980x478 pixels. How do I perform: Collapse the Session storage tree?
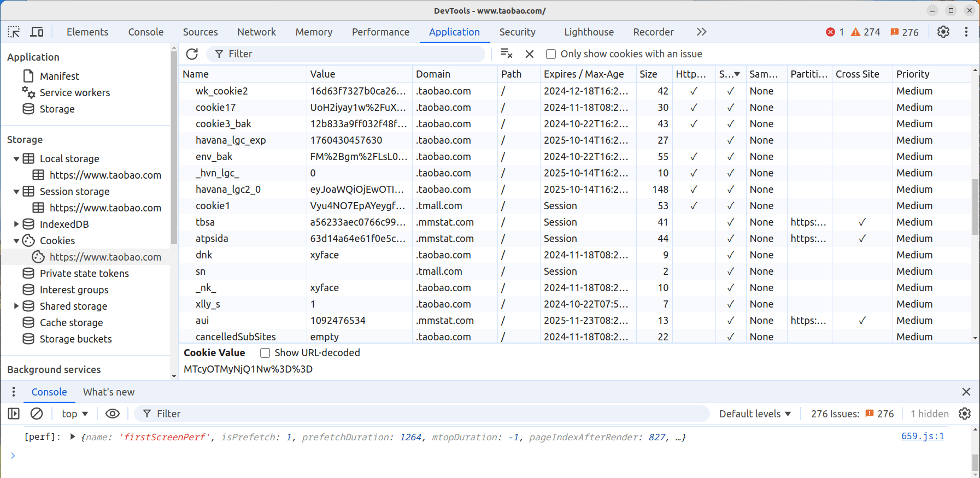[x=16, y=192]
